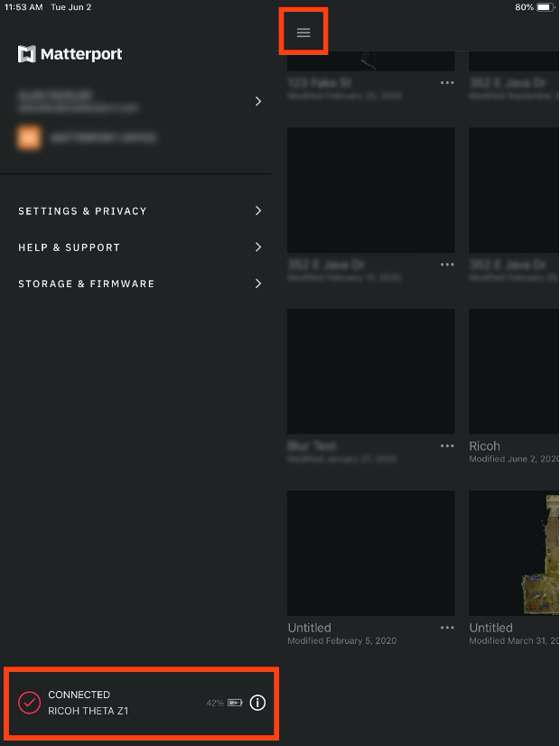Click the iPad battery icon in status bar
Image resolution: width=560 pixels, height=746 pixels.
(x=546, y=7)
